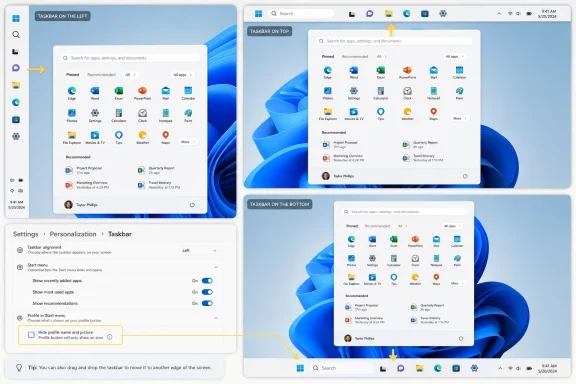Open Tips in the top-taskbar Start menu
This screenshot has height=384, width=576.
[x=381, y=114]
